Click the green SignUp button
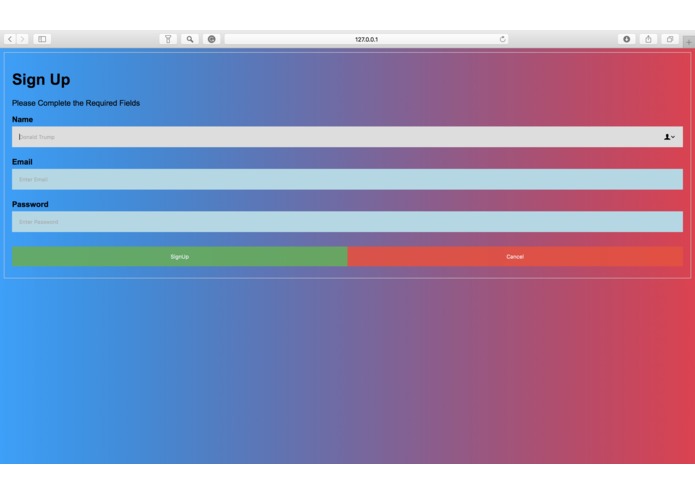 point(180,257)
